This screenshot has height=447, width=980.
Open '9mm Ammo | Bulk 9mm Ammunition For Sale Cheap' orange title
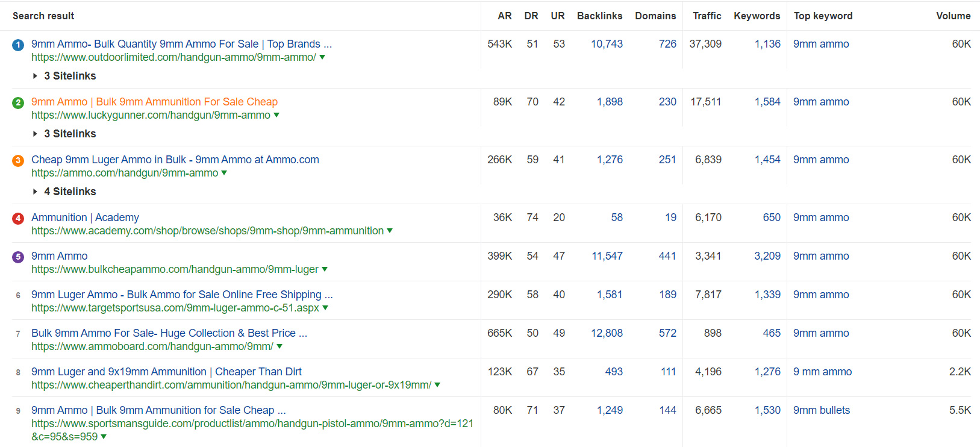tap(154, 102)
